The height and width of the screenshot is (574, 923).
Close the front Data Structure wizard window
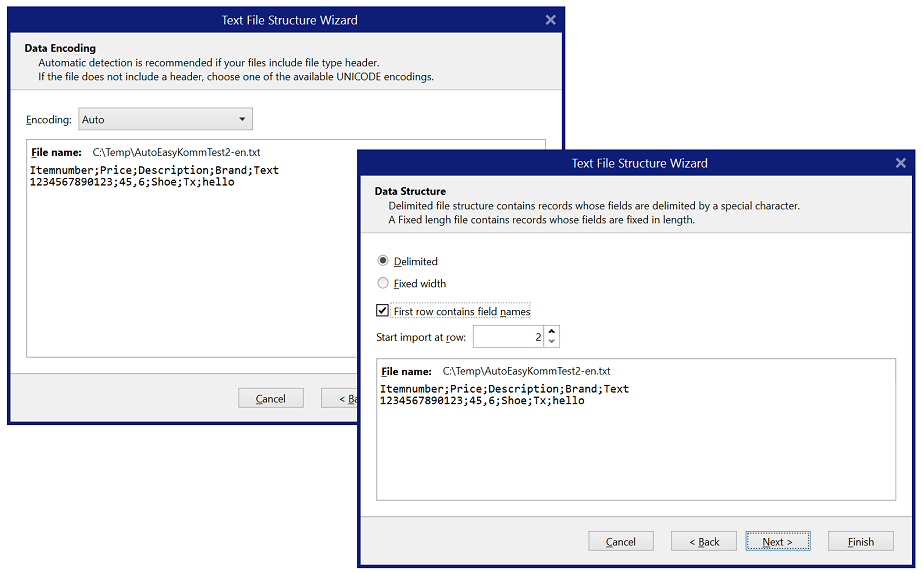click(x=901, y=163)
